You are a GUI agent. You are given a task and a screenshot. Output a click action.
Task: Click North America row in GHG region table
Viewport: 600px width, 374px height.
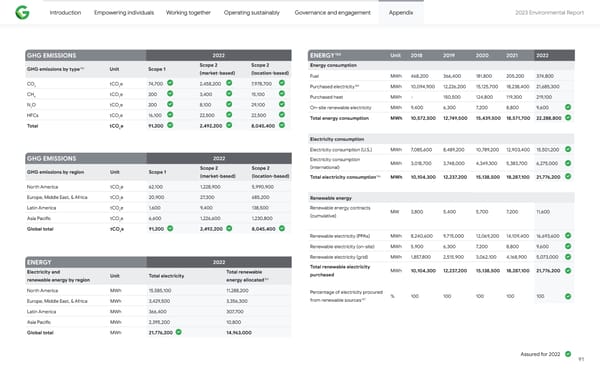(x=158, y=187)
